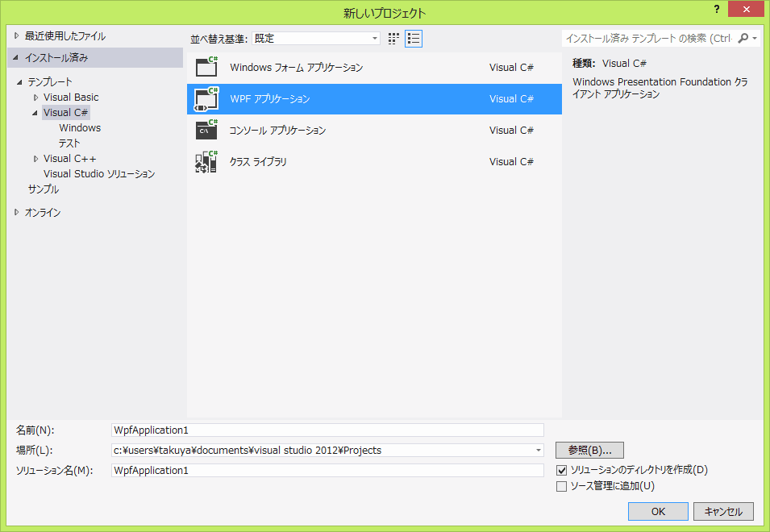Screen dimensions: 770x532
Task: Collapse the Visual C# tree node
Action: pyautogui.click(x=35, y=113)
